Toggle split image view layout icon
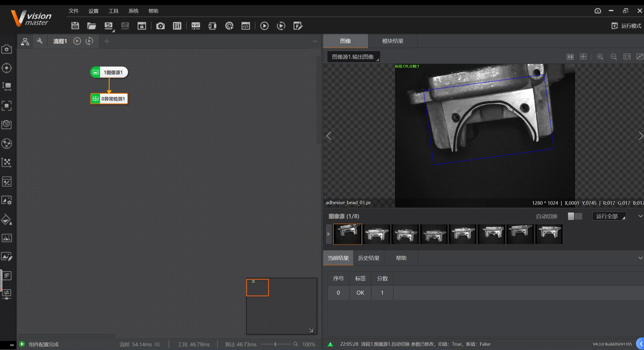Screen dimensions: 644x350 tap(570, 57)
